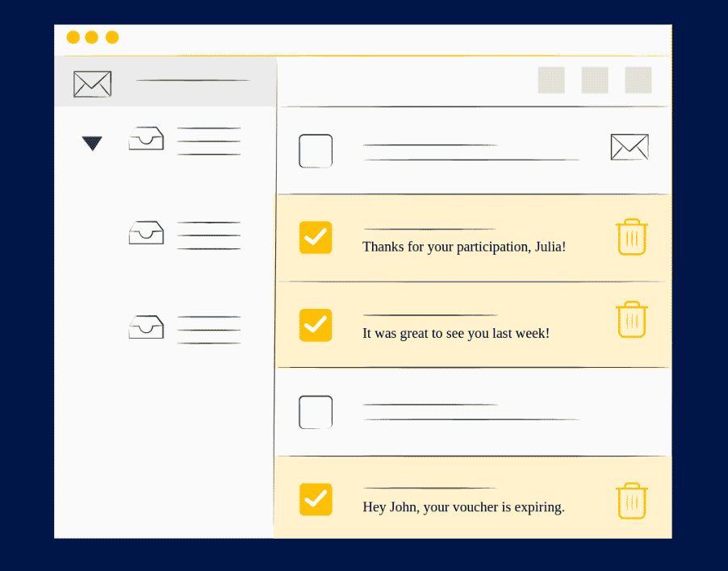Screen dimensions: 728x571
Task: Trash the "Hey John, your voucher" email
Action: tap(632, 501)
